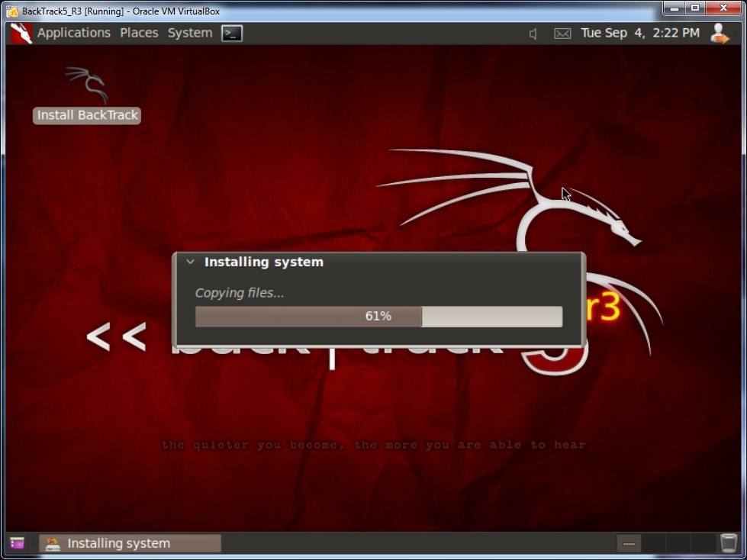Minimize the VirtualBox window
Viewport: 747px width, 560px height.
click(x=675, y=8)
